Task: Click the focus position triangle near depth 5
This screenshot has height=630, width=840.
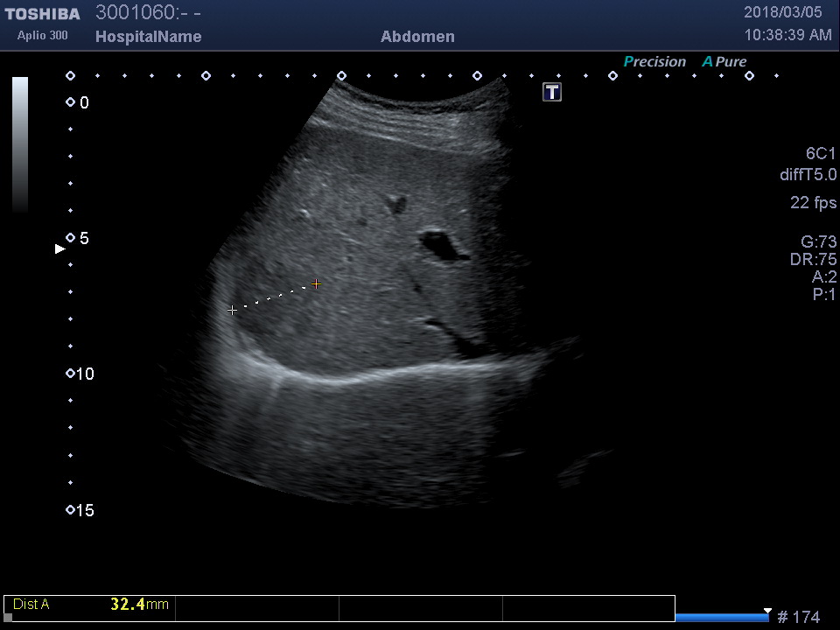Action: tap(60, 249)
